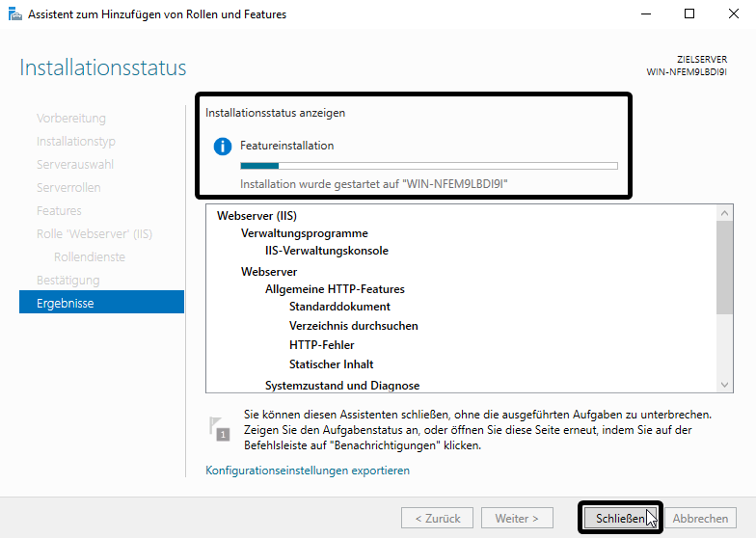Click the ZIELSERVER label
756x538 pixels.
[x=702, y=60]
